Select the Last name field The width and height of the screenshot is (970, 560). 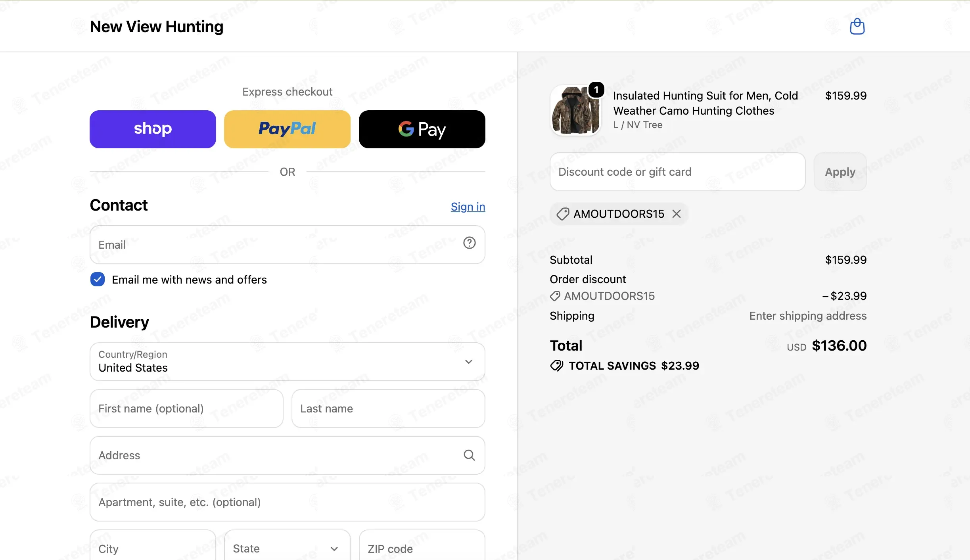click(388, 408)
